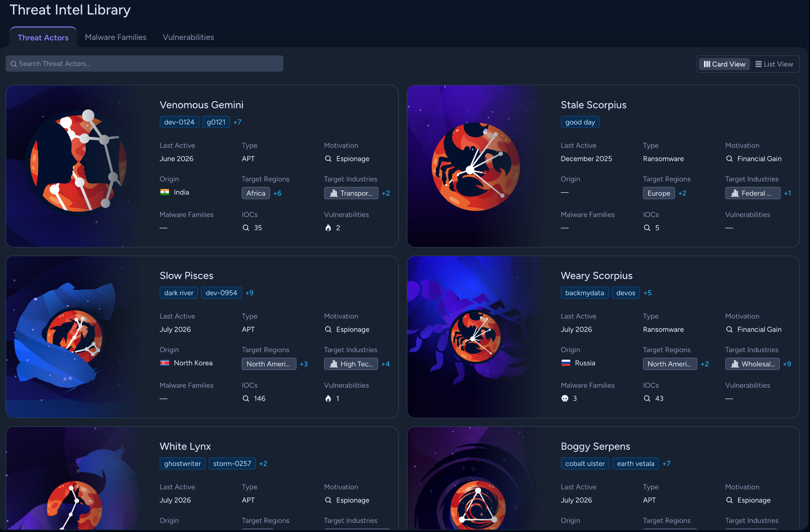Click the Africa target region tag

256,193
